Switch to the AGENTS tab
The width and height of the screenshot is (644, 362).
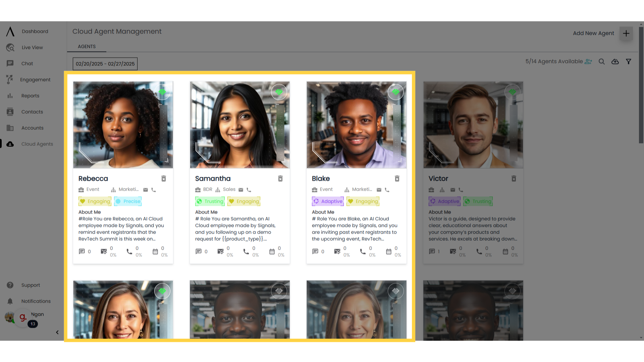click(x=87, y=46)
